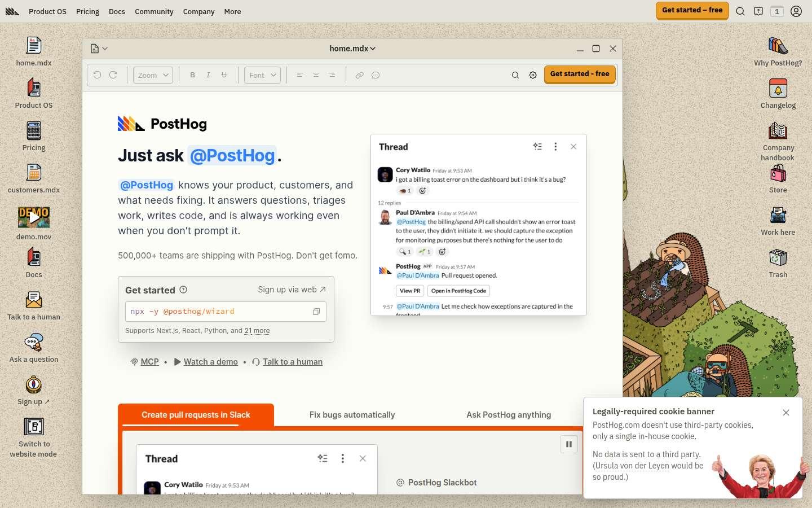Viewport: 812px width, 508px height.
Task: Open More menu
Action: point(232,11)
